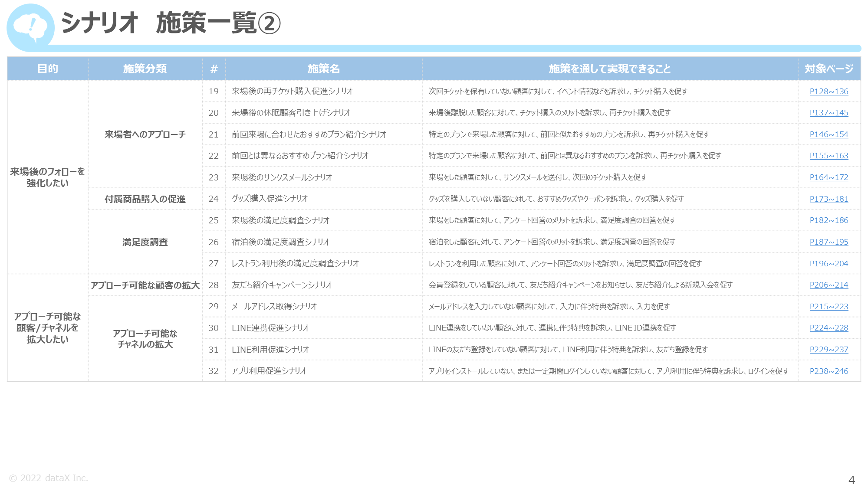The width and height of the screenshot is (868, 488).
Task: Select レストラン利用後の満足度調査シナリオ cell
Action: (324, 263)
